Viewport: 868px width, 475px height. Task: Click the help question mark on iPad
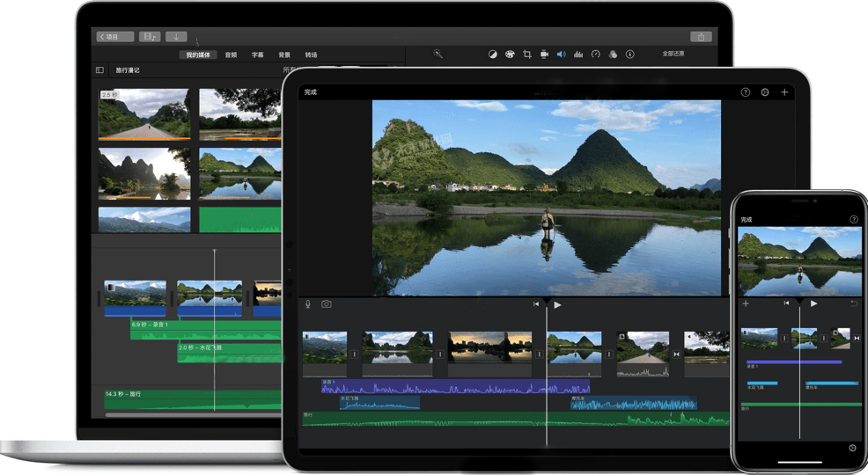pos(745,92)
